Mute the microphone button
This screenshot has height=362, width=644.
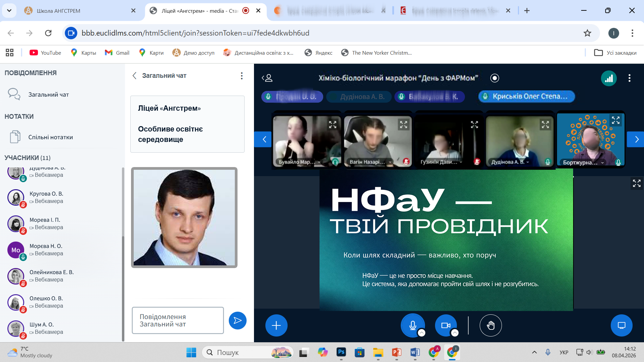tap(413, 324)
